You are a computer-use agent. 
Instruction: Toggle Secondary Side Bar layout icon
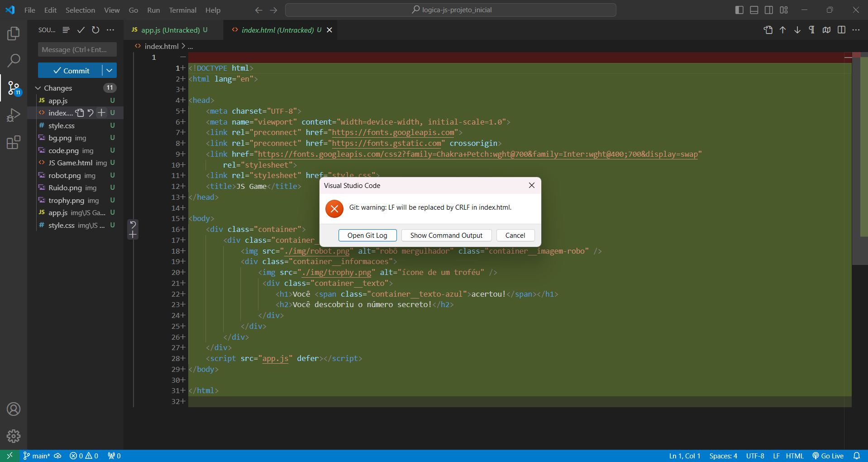pyautogui.click(x=769, y=10)
